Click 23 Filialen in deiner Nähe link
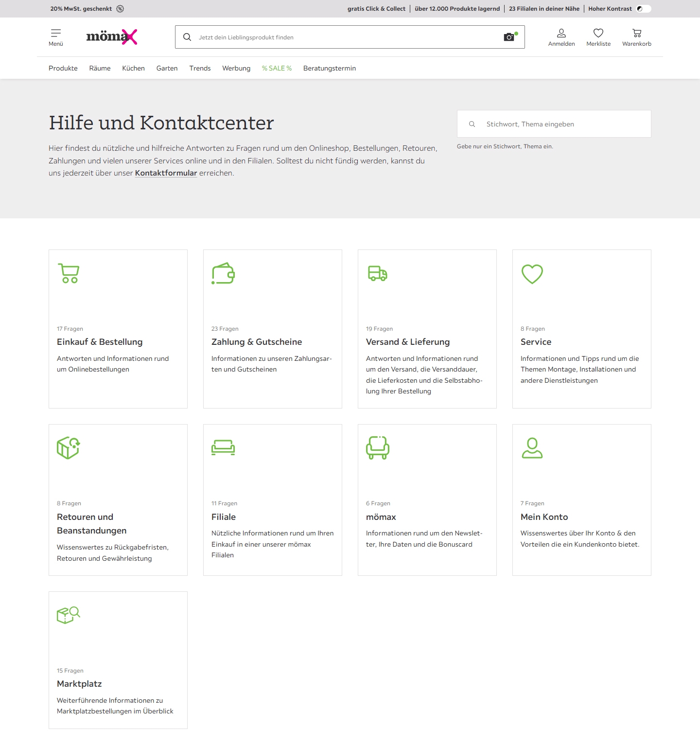Screen dimensions: 700x747 tap(544, 9)
